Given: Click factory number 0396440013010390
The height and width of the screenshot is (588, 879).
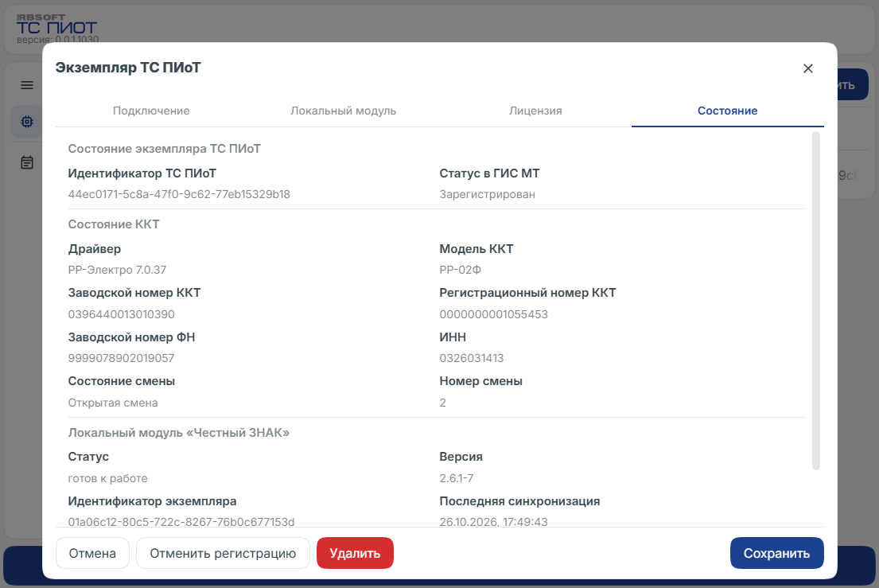Looking at the screenshot, I should (x=122, y=314).
